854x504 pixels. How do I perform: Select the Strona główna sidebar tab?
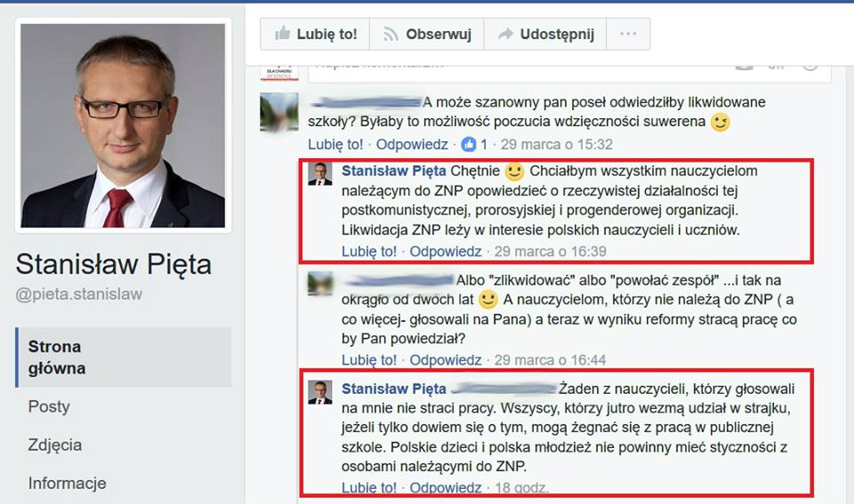pyautogui.click(x=124, y=357)
